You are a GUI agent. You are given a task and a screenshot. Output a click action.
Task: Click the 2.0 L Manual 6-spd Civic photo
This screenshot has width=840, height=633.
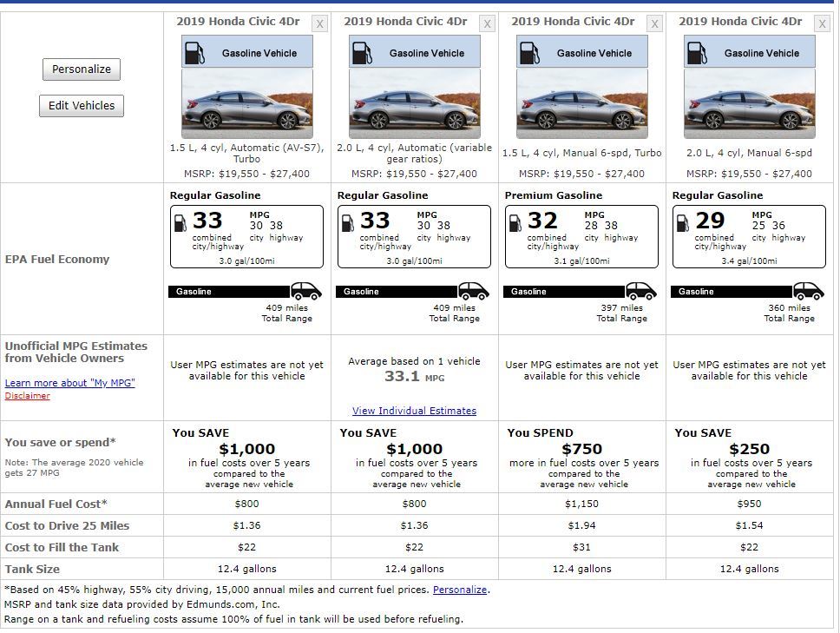pyautogui.click(x=750, y=103)
